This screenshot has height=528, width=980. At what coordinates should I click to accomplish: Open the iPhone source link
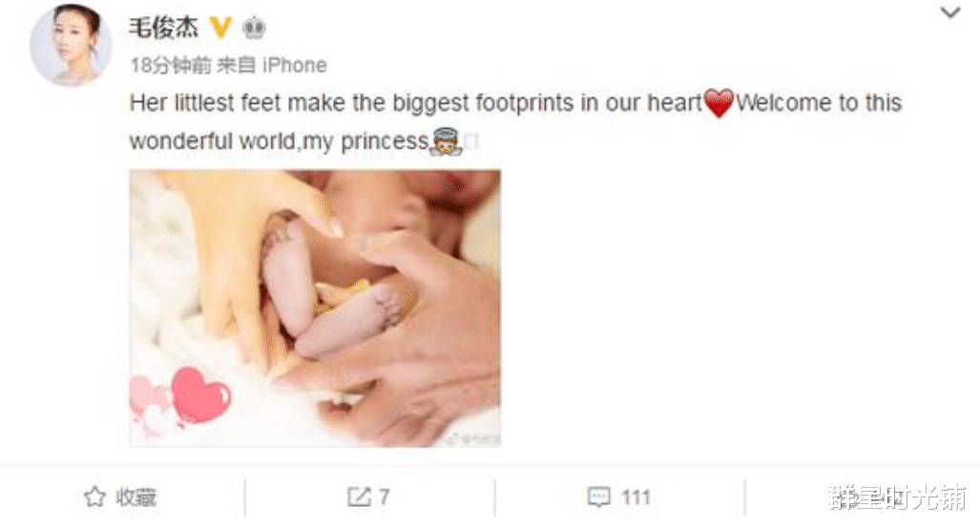click(x=294, y=65)
